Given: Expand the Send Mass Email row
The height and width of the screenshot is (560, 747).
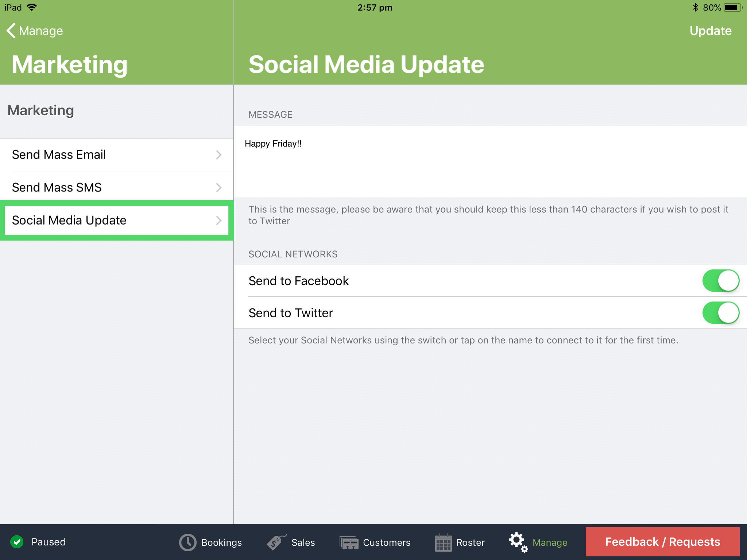Looking at the screenshot, I should [x=218, y=155].
